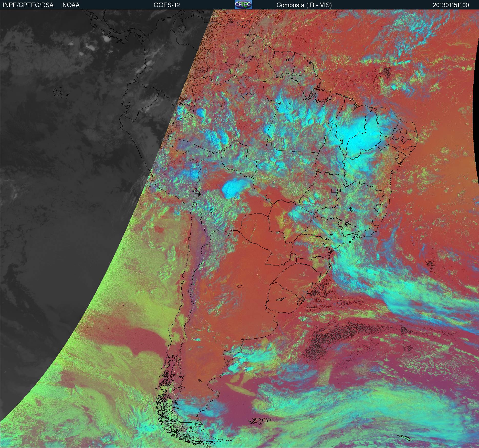
Task: Click the Composta (IR - VIS) title
Action: tap(304, 5)
